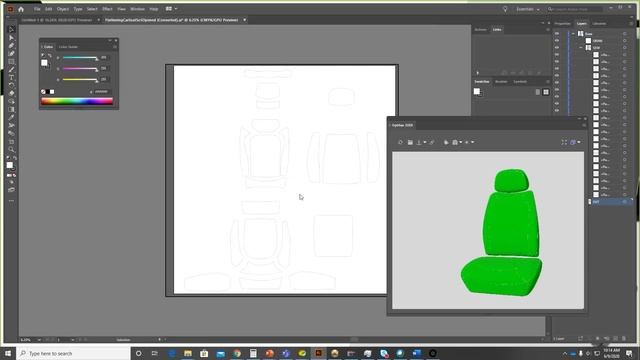640x360 pixels.
Task: Click Windows taskbar search box
Action: pos(73,353)
